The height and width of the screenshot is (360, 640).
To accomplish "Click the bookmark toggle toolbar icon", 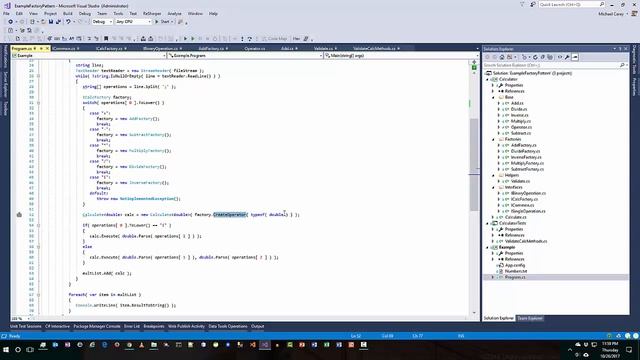I will (106, 39).
